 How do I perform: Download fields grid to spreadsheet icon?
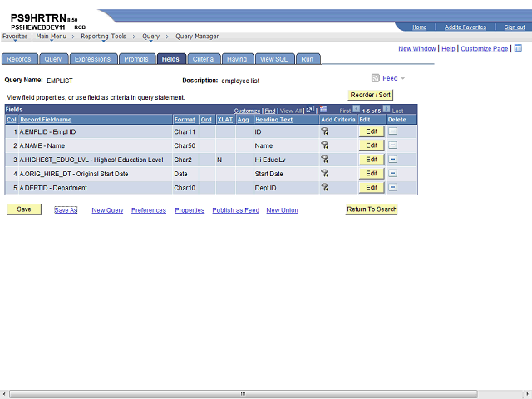pos(324,110)
